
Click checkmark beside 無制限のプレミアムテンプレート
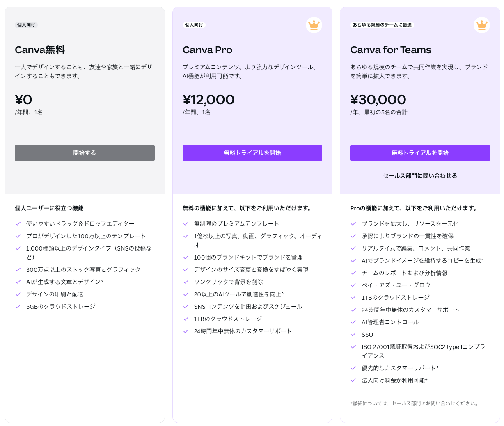(186, 224)
